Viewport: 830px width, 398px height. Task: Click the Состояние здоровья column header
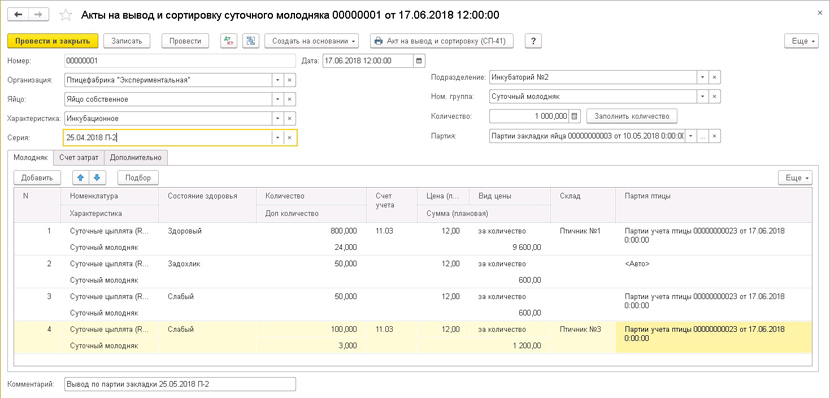[x=208, y=205]
